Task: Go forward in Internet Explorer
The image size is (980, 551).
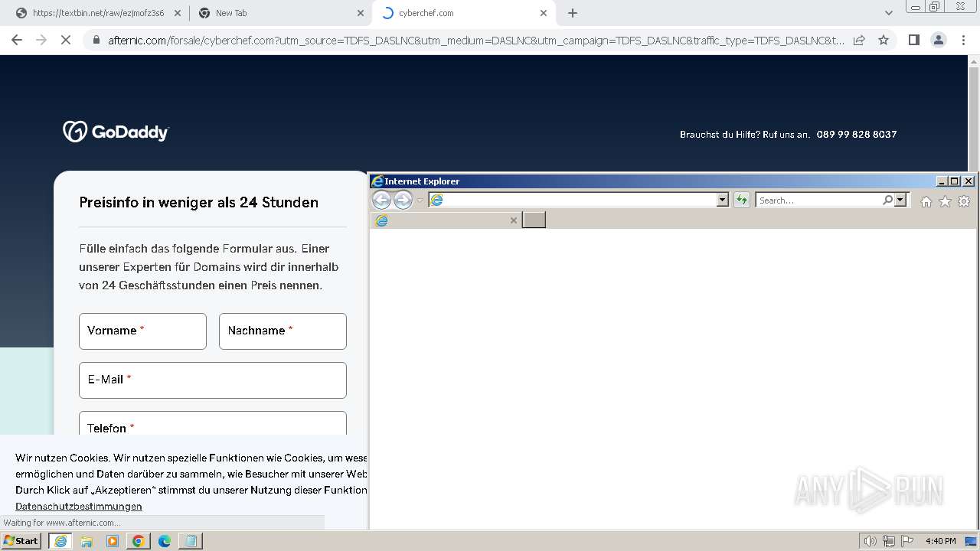Action: pos(403,200)
